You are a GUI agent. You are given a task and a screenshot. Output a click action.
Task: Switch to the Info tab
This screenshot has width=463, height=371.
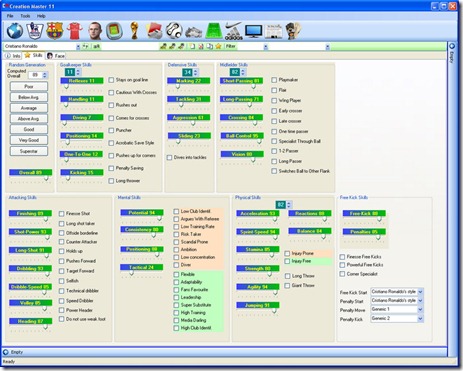13,56
